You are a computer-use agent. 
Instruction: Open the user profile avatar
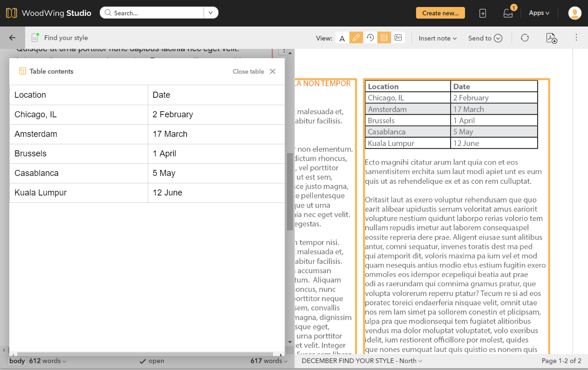click(x=574, y=13)
